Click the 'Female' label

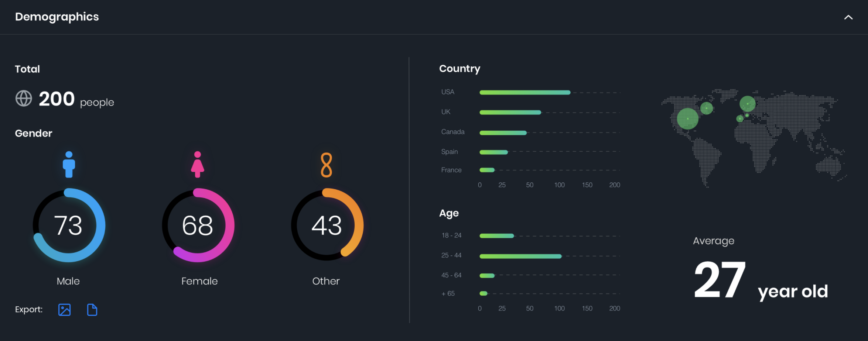coord(199,281)
